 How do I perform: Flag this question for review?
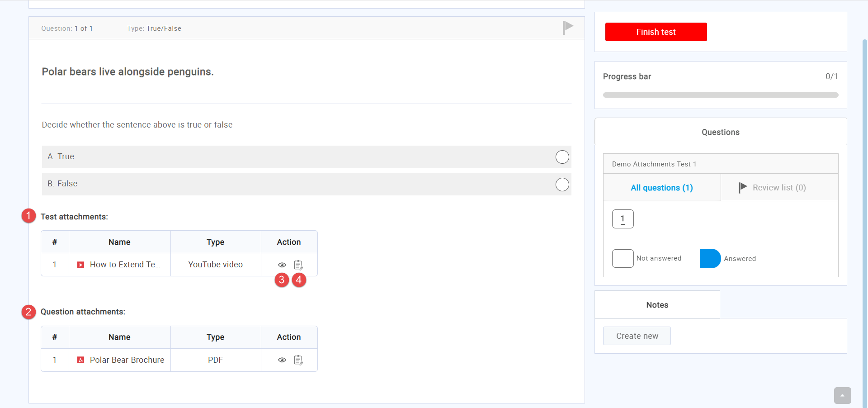coord(567,28)
